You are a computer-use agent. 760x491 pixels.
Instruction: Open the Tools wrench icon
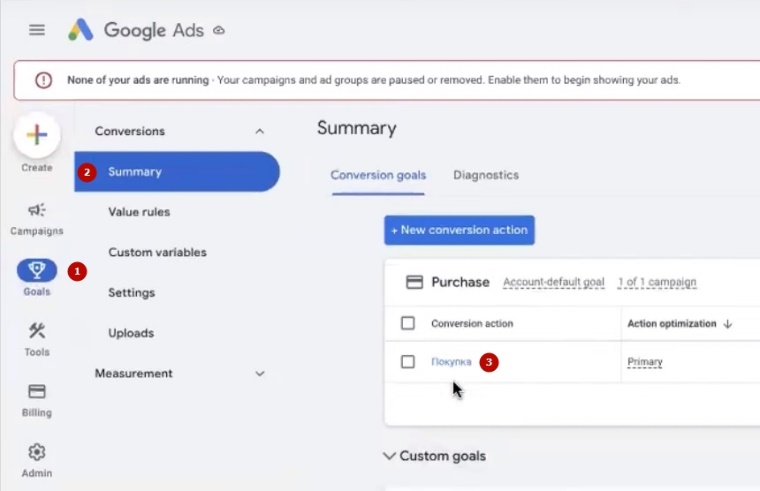tap(37, 332)
